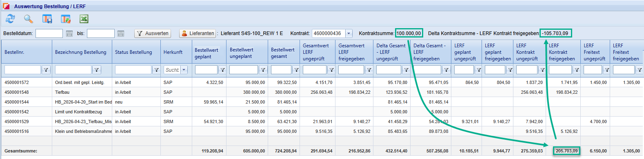Open the Lieferanten selection button
644x159 pixels.
198,33
